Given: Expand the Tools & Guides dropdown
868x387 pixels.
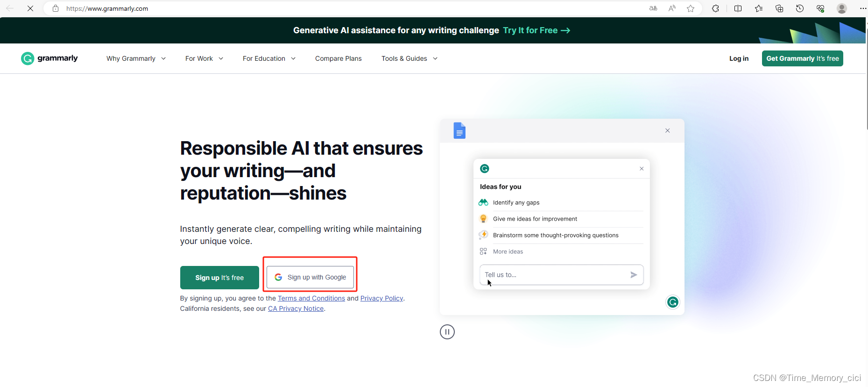Looking at the screenshot, I should [409, 58].
